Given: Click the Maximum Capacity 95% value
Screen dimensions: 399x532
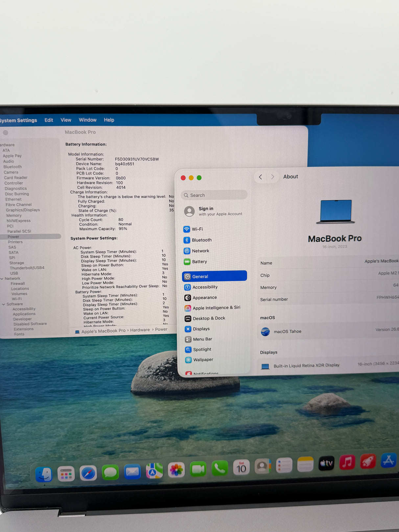Looking at the screenshot, I should pyautogui.click(x=123, y=229).
